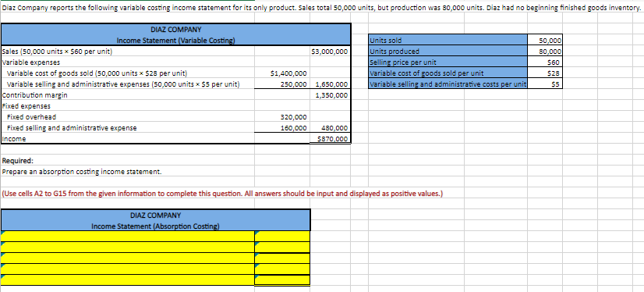Select the last yellow amount input cell
Screen dimensions: 644x292
tap(282, 280)
